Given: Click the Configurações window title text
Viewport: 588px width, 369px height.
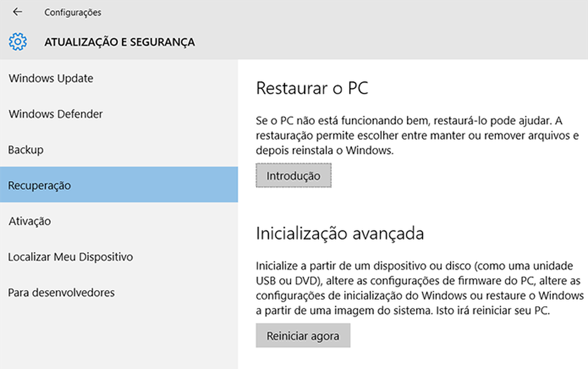Looking at the screenshot, I should coord(73,12).
